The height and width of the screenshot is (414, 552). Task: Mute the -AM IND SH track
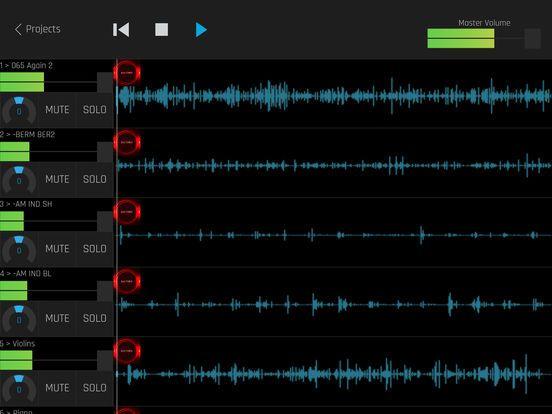point(57,249)
